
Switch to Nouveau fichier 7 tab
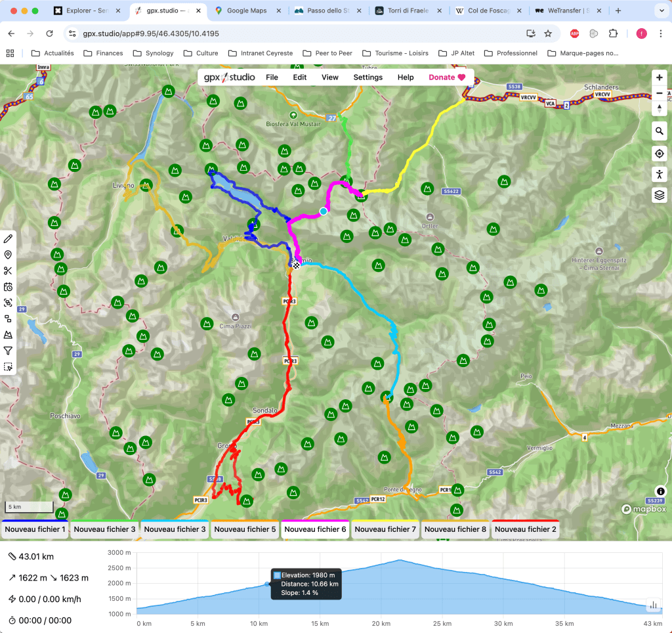click(385, 529)
